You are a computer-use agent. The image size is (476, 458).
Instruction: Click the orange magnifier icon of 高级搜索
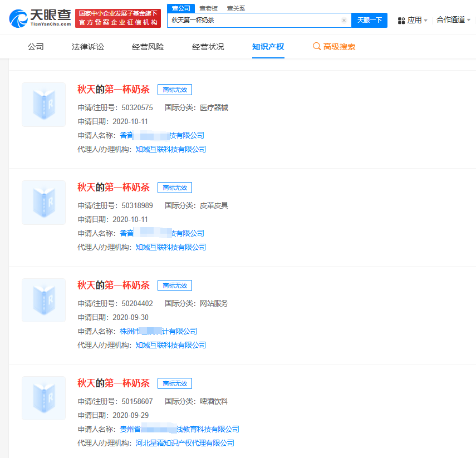tap(316, 48)
